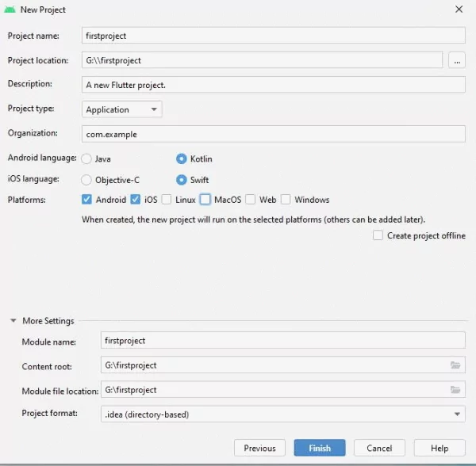Enable the MacOS platform checkbox
476x466 pixels.
[205, 200]
